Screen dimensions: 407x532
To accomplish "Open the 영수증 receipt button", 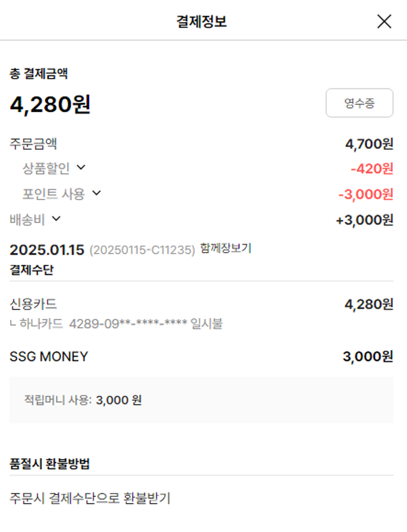I will [x=359, y=103].
